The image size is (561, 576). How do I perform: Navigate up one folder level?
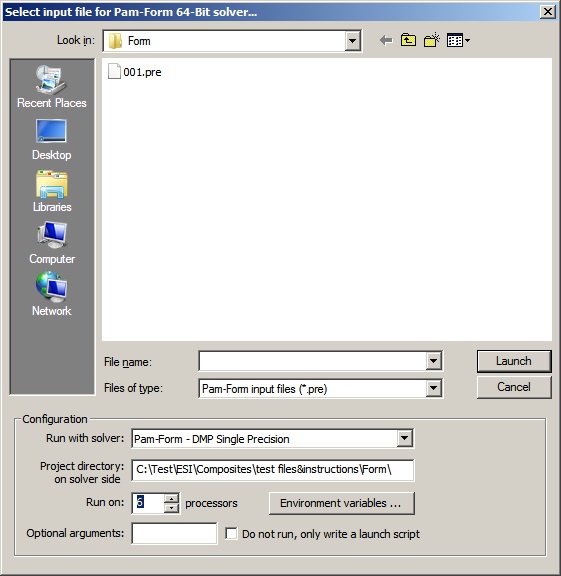(408, 40)
